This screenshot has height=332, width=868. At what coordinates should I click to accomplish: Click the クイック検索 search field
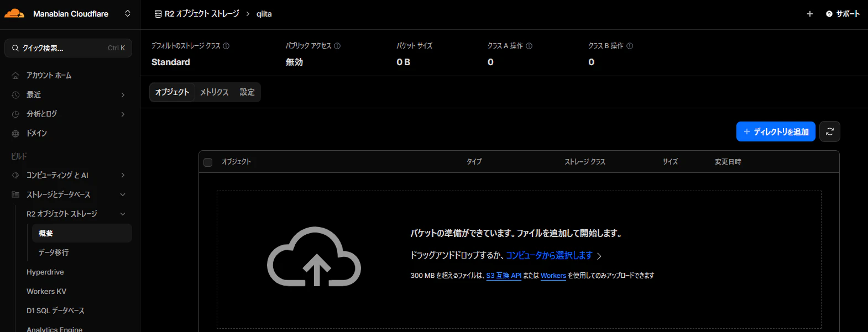point(68,48)
